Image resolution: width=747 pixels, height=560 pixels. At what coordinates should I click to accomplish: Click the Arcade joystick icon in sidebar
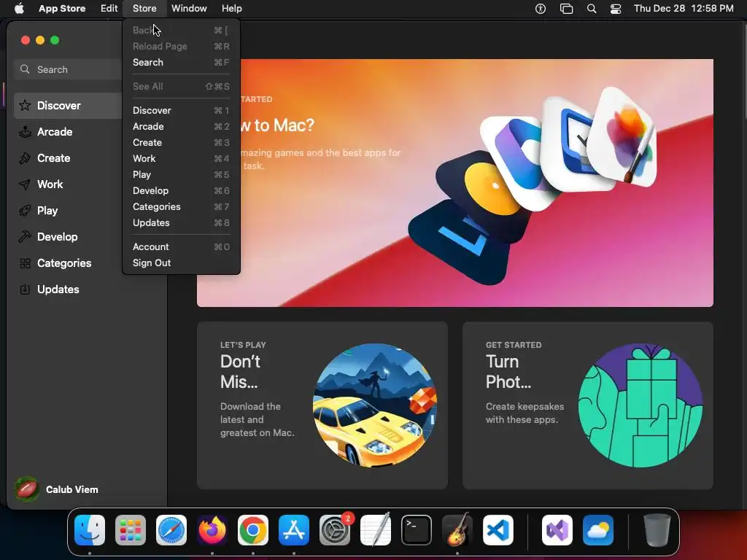[25, 131]
